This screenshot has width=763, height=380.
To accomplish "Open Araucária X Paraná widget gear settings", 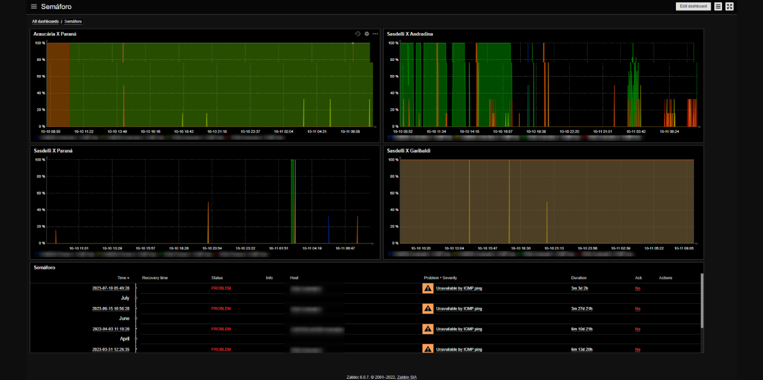I will tap(367, 34).
